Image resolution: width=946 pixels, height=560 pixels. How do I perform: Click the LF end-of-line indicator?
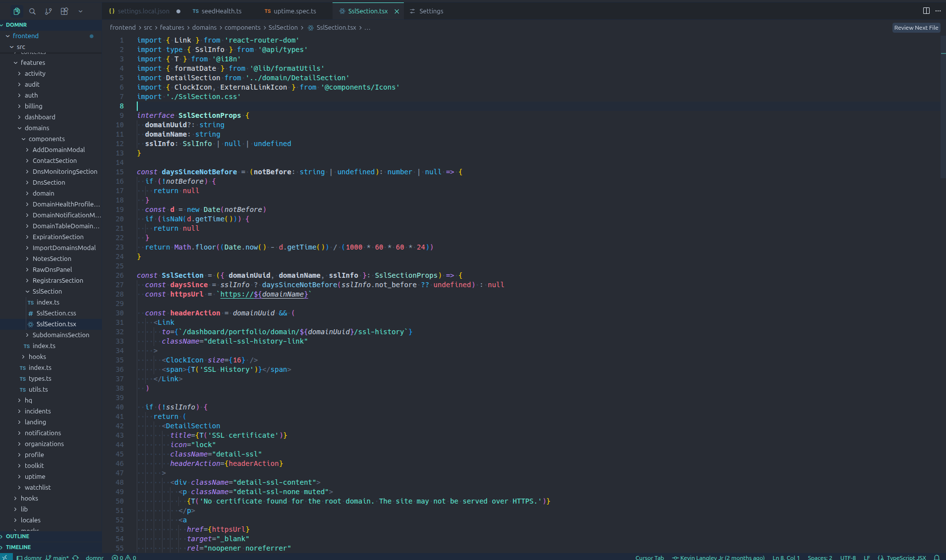point(867,558)
